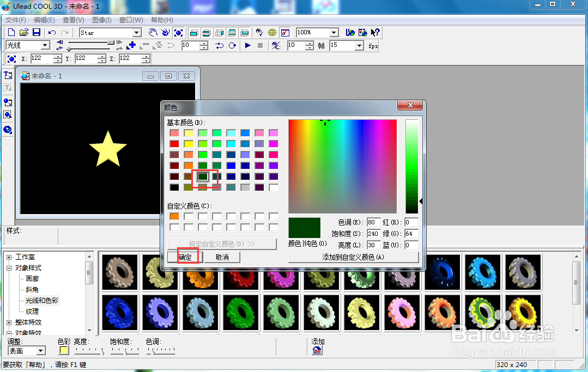Screen dimensions: 588x372
Task: Select the insert graphic tool in left toolbar
Action: click(8, 102)
